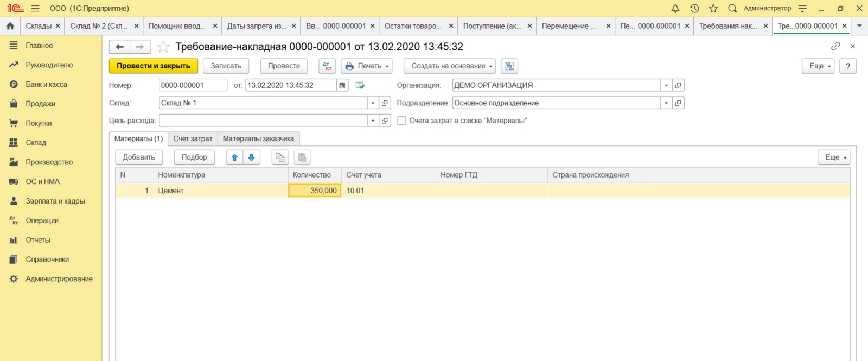Open the document structure icon

[509, 66]
